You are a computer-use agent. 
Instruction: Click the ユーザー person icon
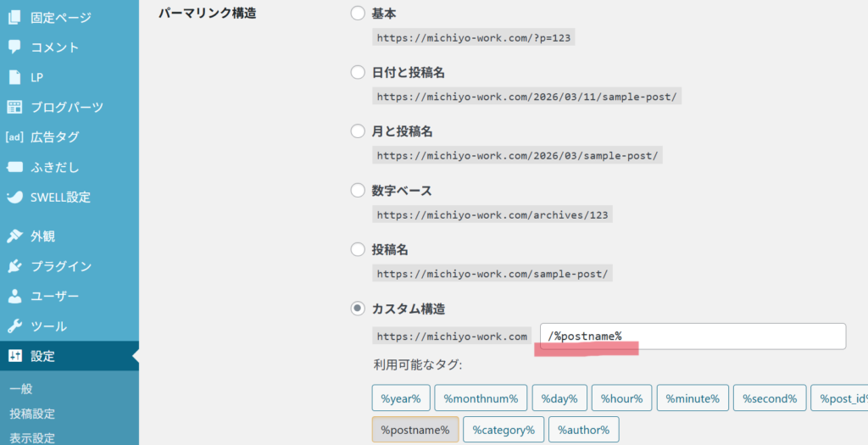(x=14, y=296)
